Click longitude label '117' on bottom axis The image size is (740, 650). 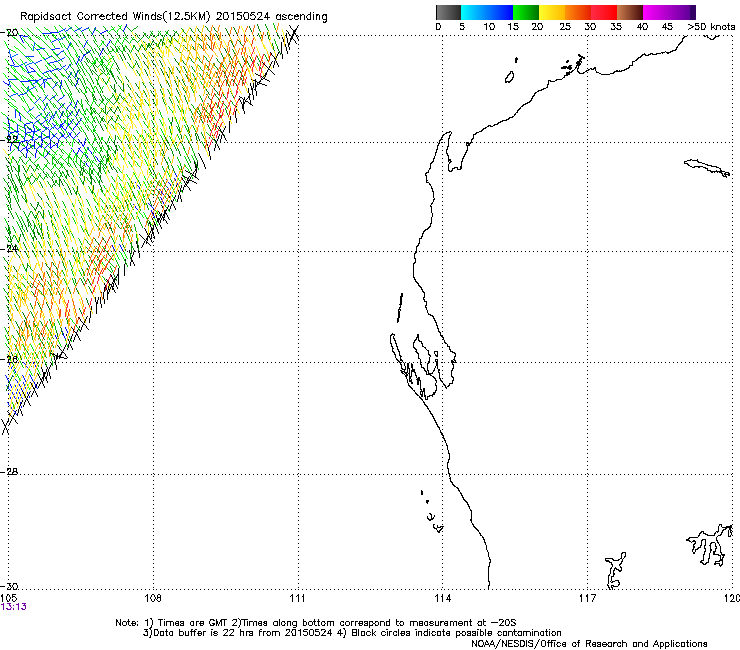click(x=587, y=598)
